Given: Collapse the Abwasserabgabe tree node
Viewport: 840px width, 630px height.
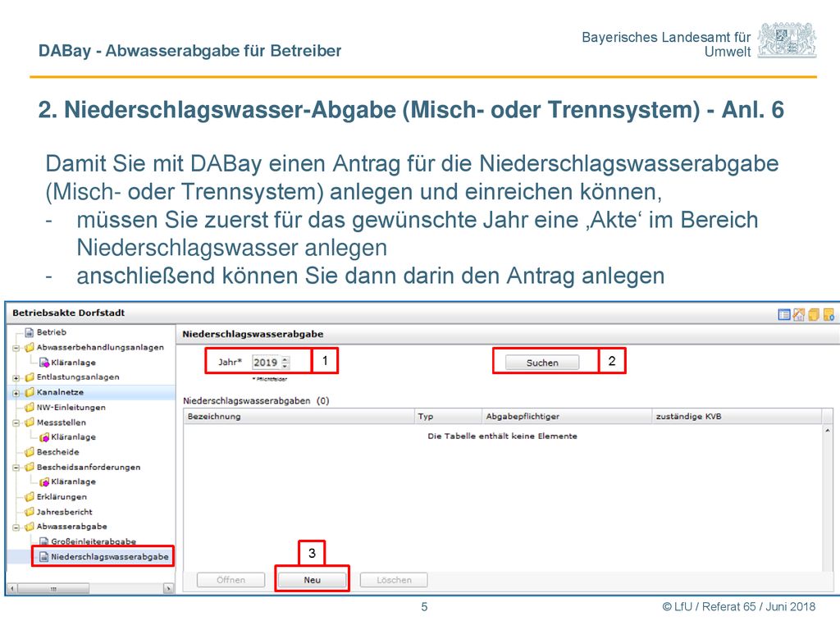Looking at the screenshot, I should point(16,527).
